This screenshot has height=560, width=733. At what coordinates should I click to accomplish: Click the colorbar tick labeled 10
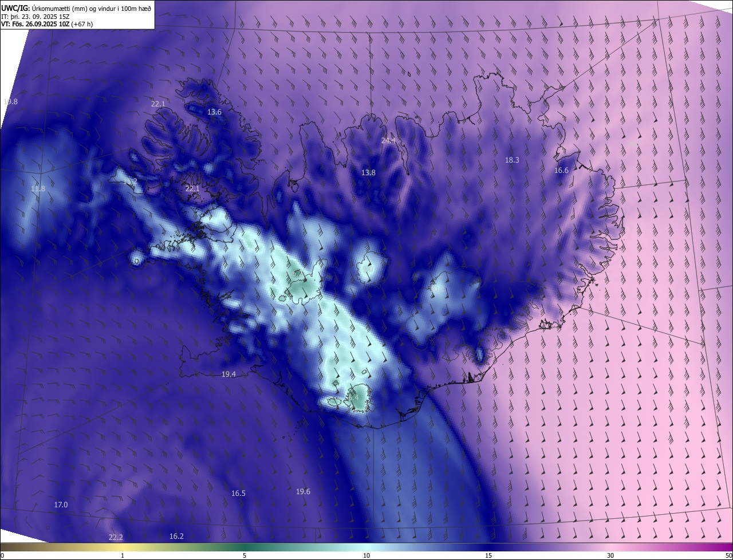pos(366,555)
